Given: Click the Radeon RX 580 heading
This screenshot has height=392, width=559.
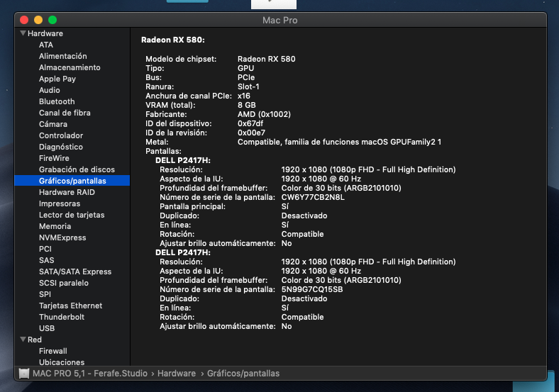Looking at the screenshot, I should pos(173,40).
